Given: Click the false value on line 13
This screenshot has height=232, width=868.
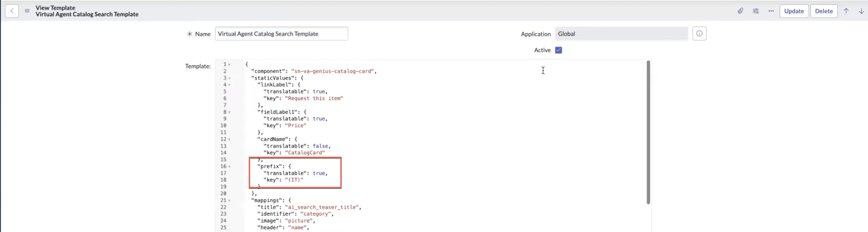Looking at the screenshot, I should tap(320, 146).
